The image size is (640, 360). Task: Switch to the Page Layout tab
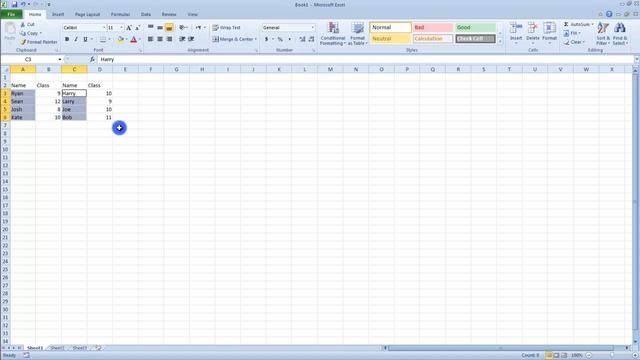click(87, 14)
